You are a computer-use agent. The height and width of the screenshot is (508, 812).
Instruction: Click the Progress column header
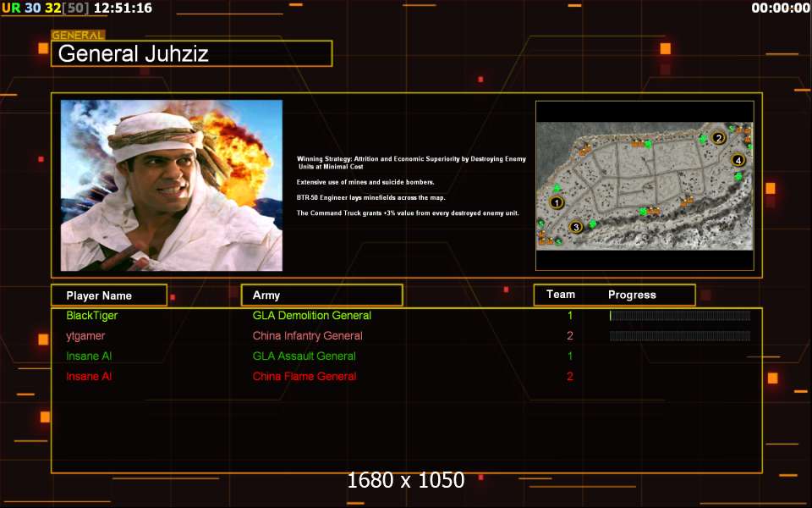click(632, 295)
